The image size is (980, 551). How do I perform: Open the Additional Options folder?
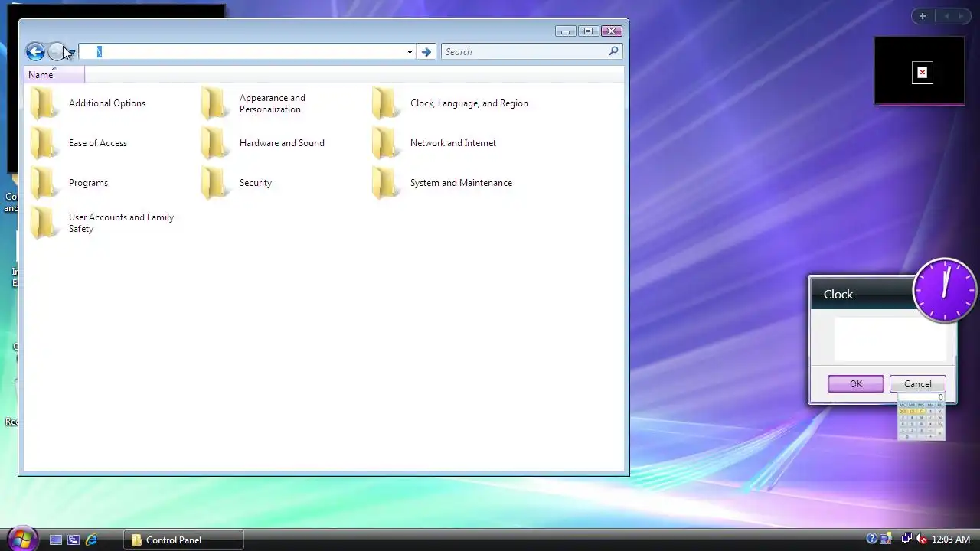click(x=89, y=103)
